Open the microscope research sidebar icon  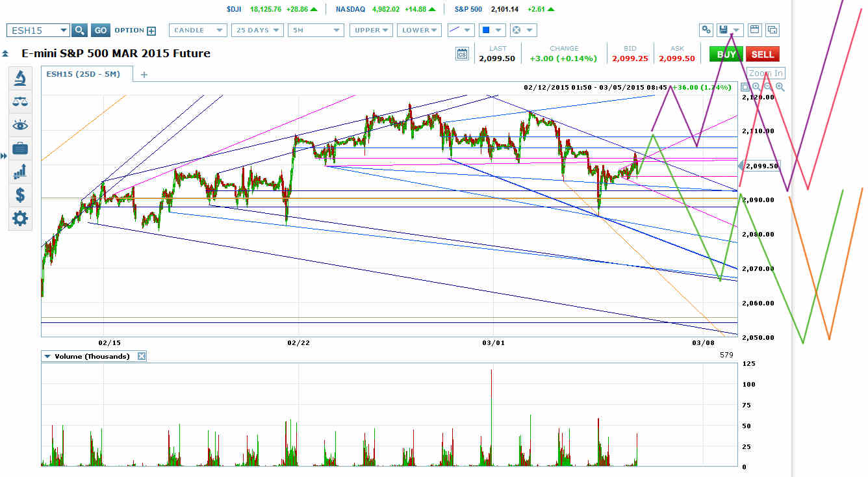(20, 79)
